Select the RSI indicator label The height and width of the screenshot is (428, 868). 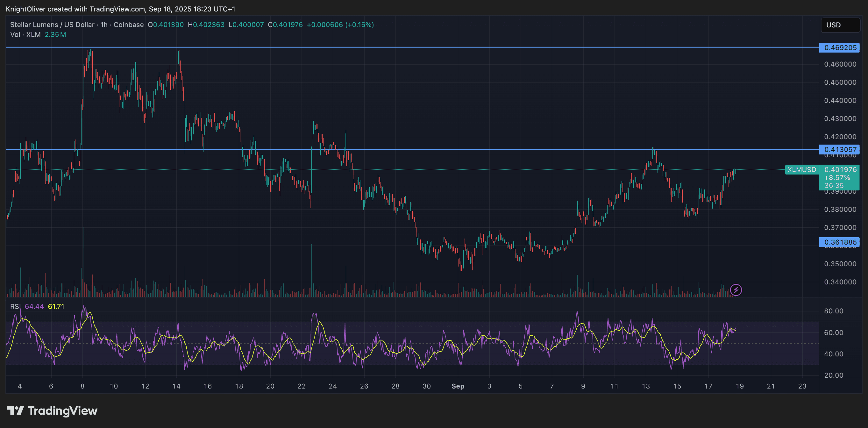click(x=16, y=306)
